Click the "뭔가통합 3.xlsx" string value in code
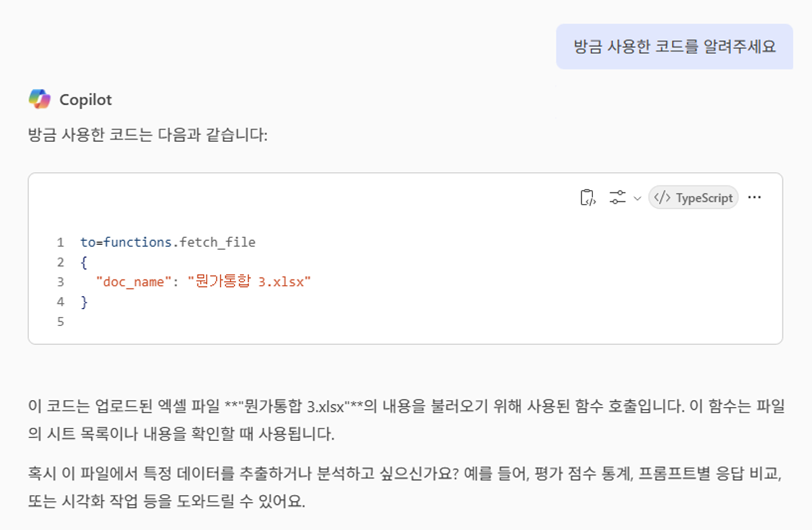Screen dimensions: 812x530 tap(249, 282)
